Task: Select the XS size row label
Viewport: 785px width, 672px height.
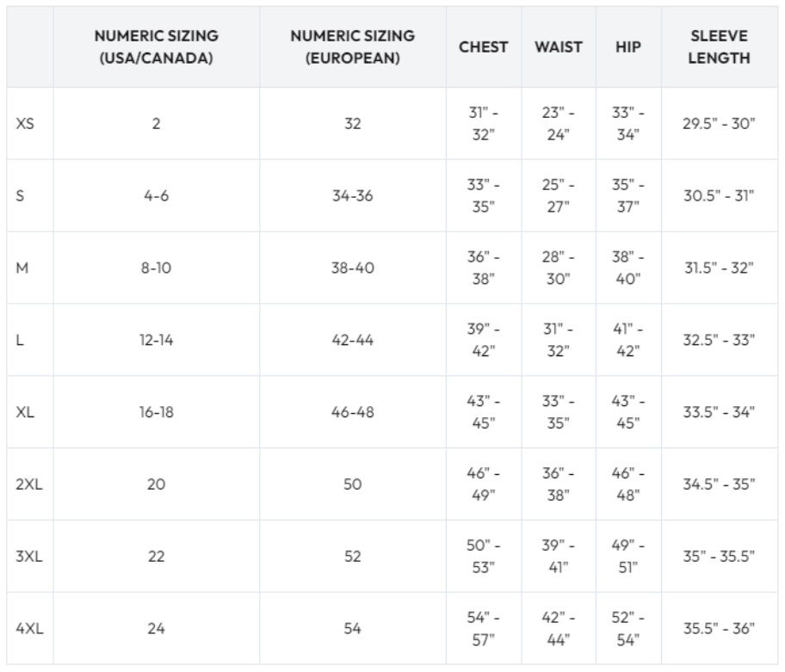Action: (x=25, y=124)
